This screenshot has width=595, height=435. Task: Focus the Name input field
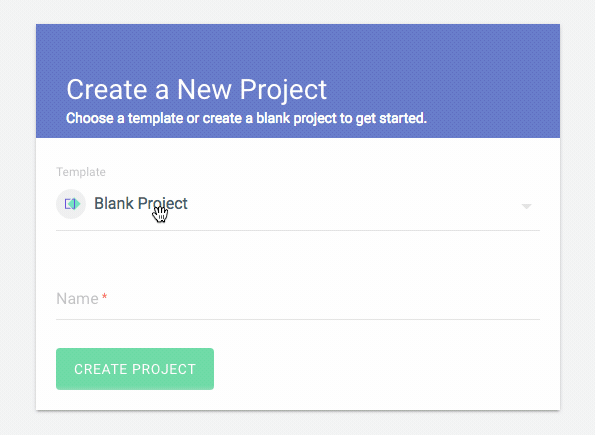click(x=298, y=299)
